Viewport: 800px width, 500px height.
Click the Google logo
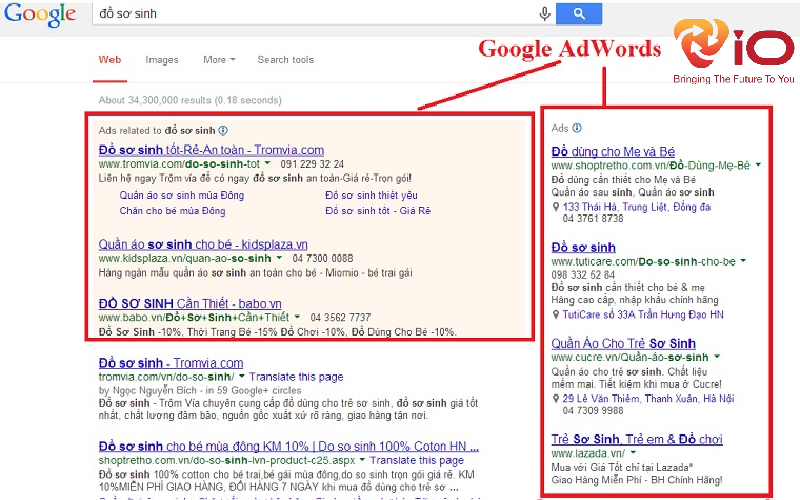coord(40,14)
